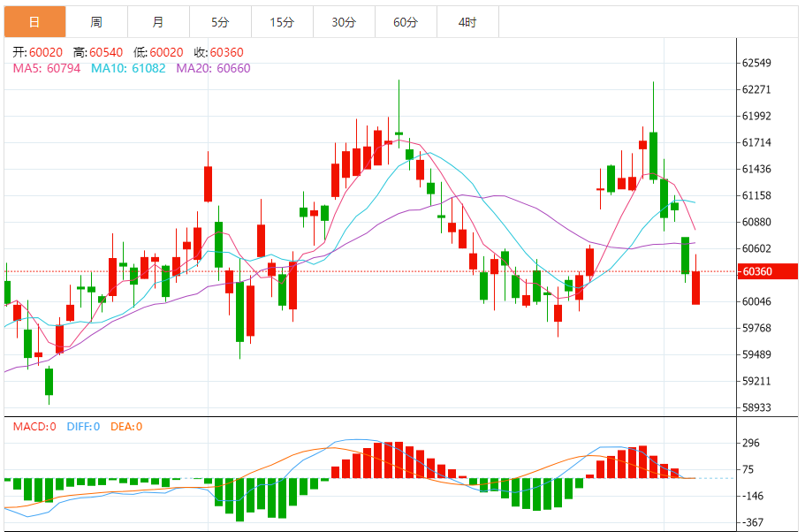Screen dimensions: 805x532
Task: Click the 61714 price axis label
Action: [x=756, y=142]
